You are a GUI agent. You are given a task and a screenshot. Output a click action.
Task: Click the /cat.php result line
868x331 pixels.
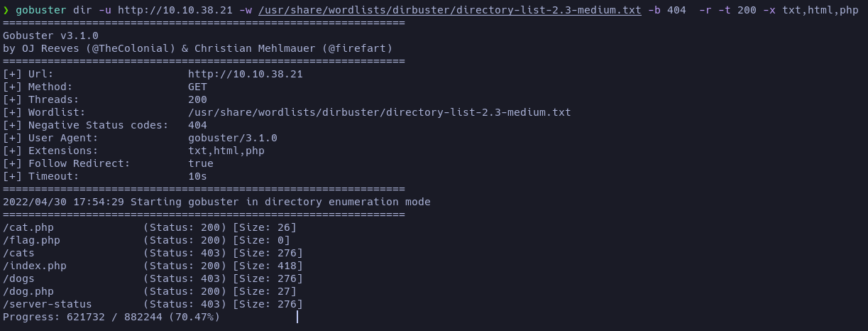click(x=150, y=227)
